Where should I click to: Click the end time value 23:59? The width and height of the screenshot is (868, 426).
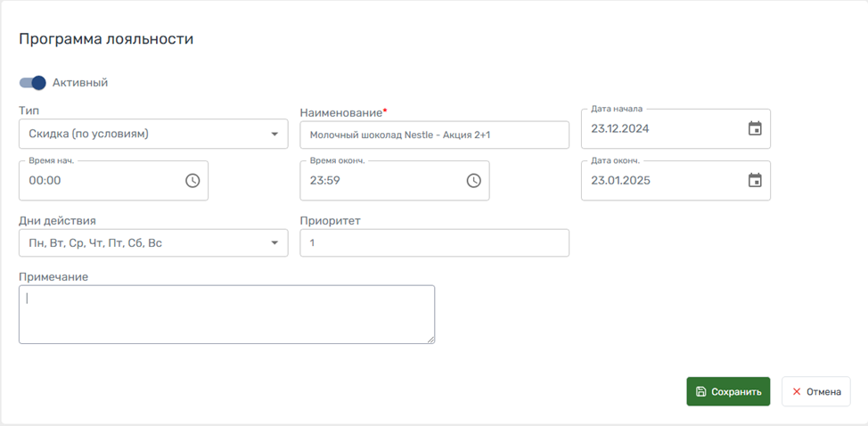[325, 180]
